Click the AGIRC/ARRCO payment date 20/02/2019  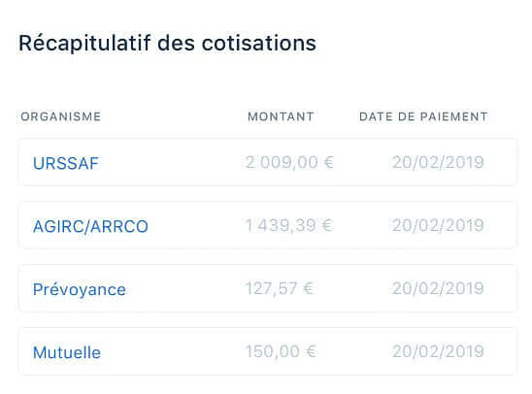click(438, 225)
